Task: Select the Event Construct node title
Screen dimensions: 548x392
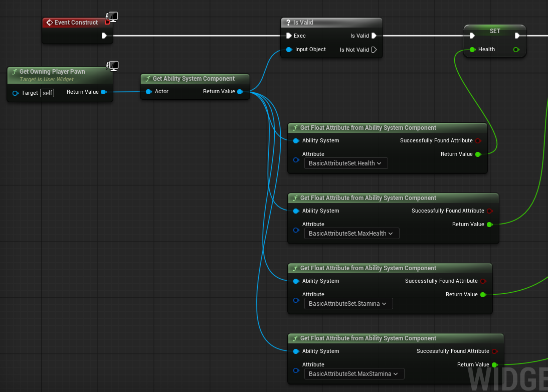Action: (76, 23)
